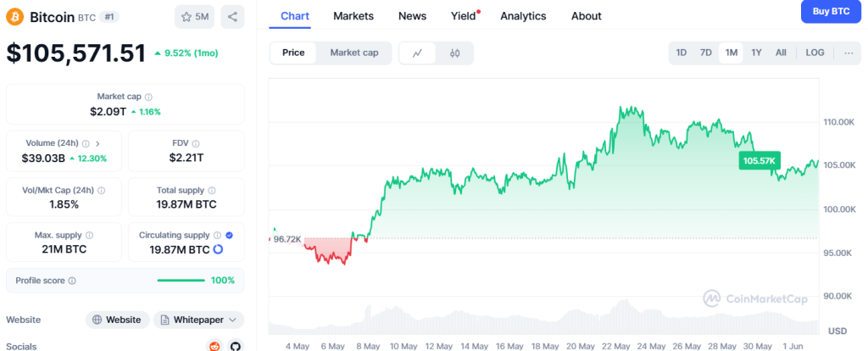868x351 pixels.
Task: Click the Profile score info icon
Action: [72, 281]
